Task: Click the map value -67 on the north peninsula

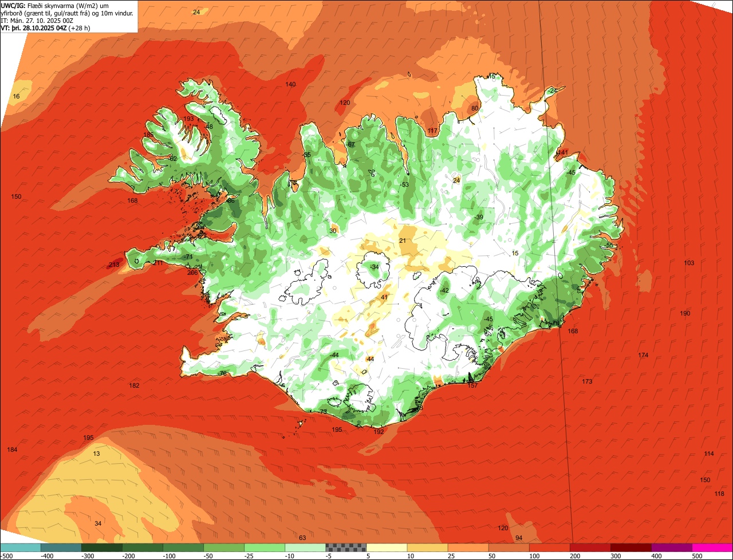Action: pos(350,144)
